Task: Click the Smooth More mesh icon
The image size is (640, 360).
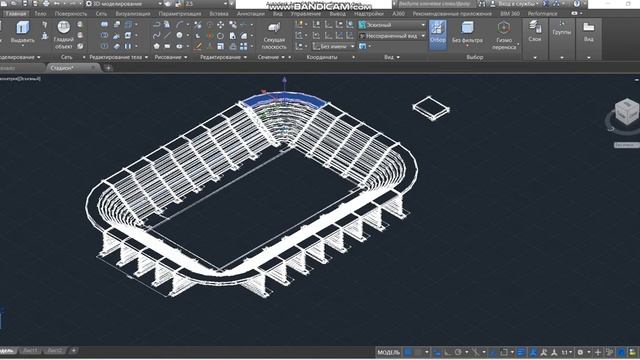Action: [80, 24]
